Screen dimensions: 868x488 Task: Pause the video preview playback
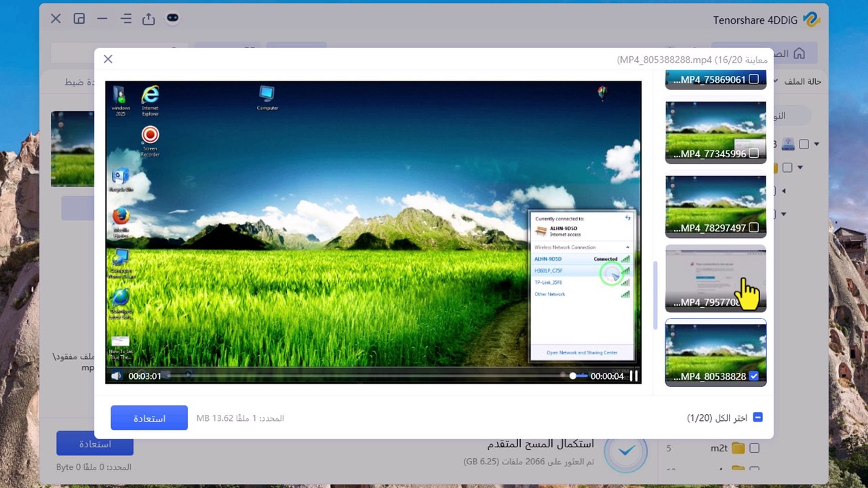[x=634, y=375]
